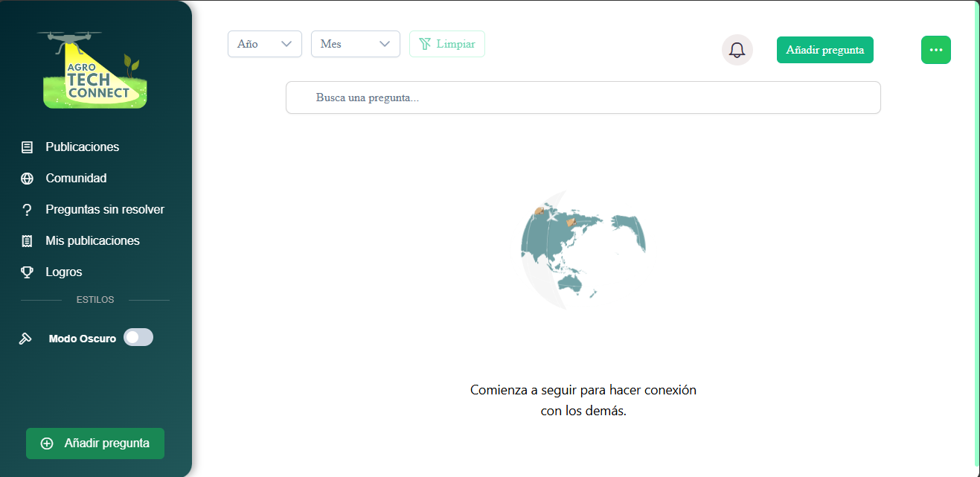Click the question mark icon in sidebar

click(x=28, y=210)
